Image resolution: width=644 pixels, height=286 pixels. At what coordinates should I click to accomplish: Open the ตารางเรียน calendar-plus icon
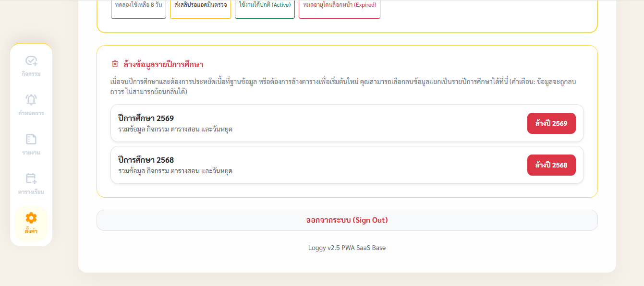pos(31,179)
